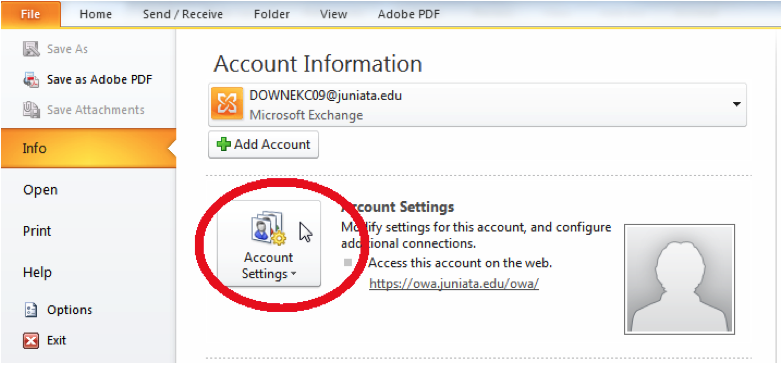Expand the account selector dropdown arrow
783x365 pixels.
(736, 104)
